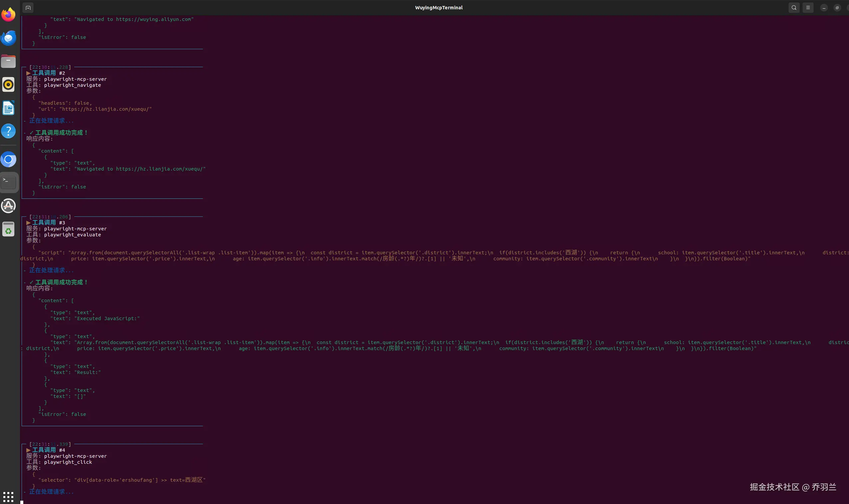Launch Firefox from the dock
Image resolution: width=849 pixels, height=504 pixels.
[x=9, y=14]
